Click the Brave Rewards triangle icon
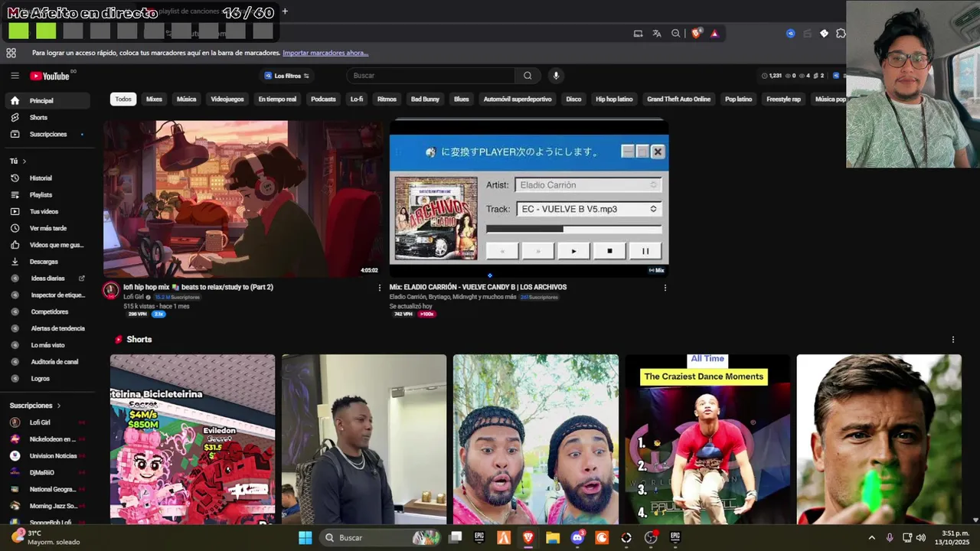This screenshot has width=980, height=551. (x=714, y=34)
